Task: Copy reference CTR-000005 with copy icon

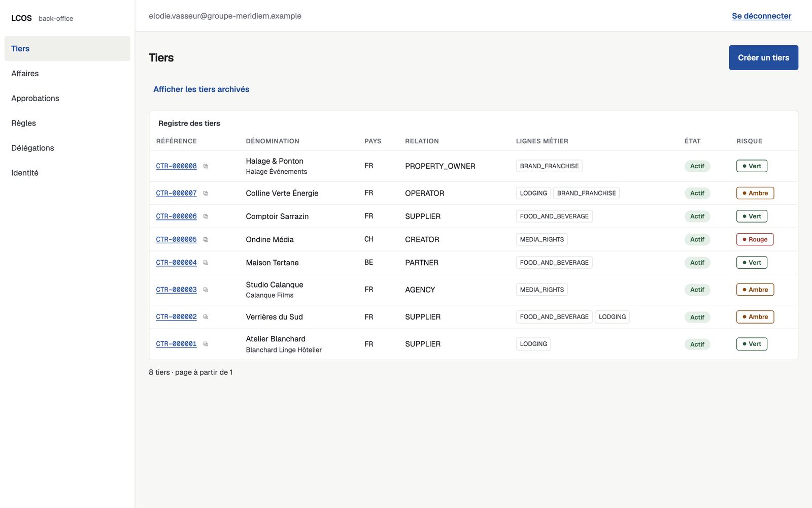Action: point(206,239)
